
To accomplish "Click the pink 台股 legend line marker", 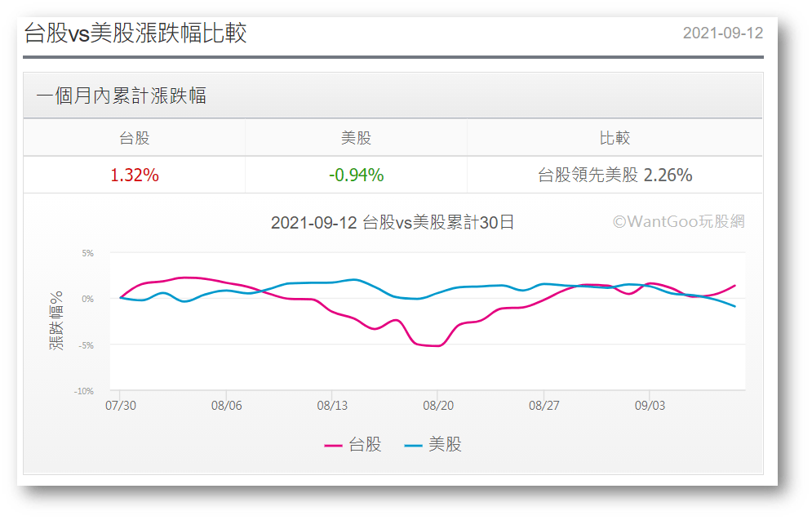I will click(x=333, y=446).
